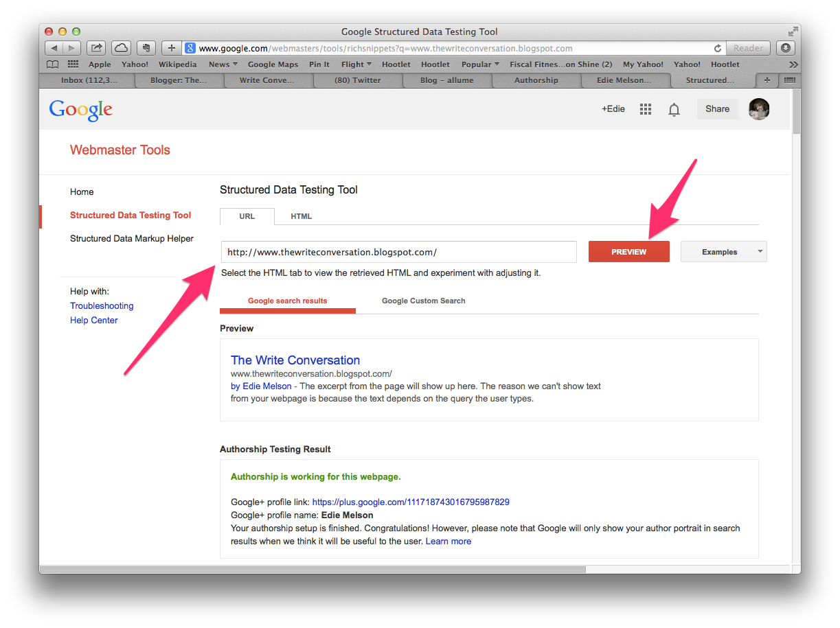Open the Examples dropdown

[x=723, y=252]
